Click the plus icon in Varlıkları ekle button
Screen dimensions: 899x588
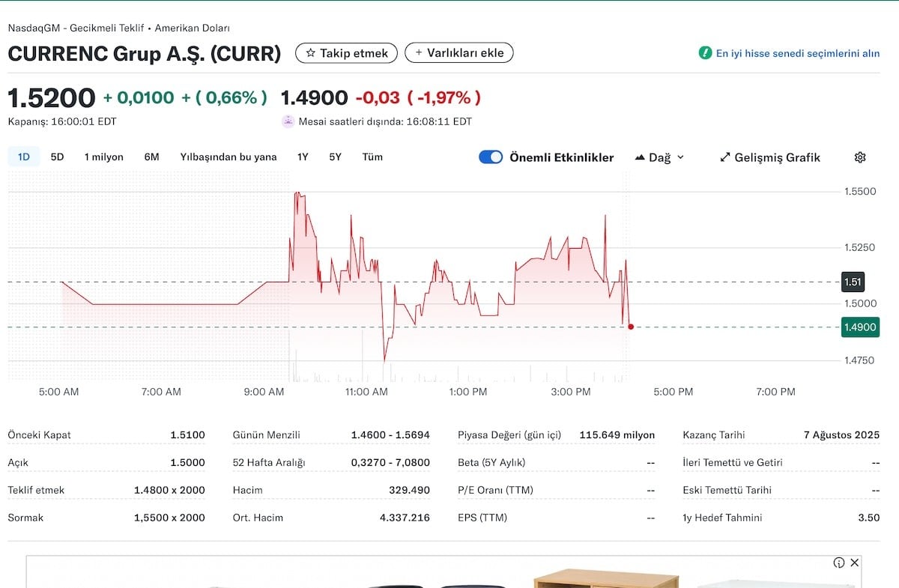tap(419, 53)
